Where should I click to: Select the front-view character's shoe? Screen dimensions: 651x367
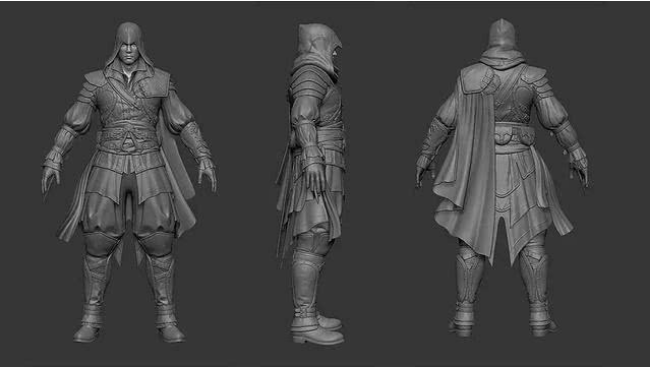87,333
